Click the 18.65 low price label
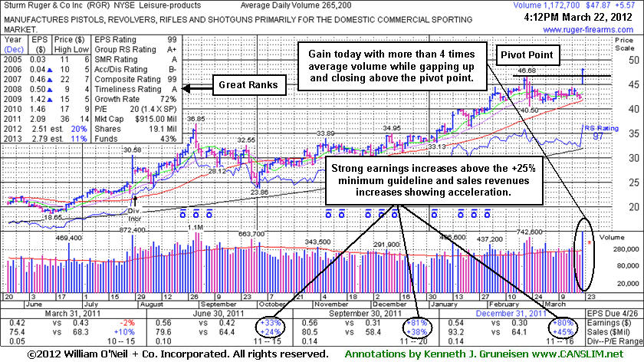 53,217
